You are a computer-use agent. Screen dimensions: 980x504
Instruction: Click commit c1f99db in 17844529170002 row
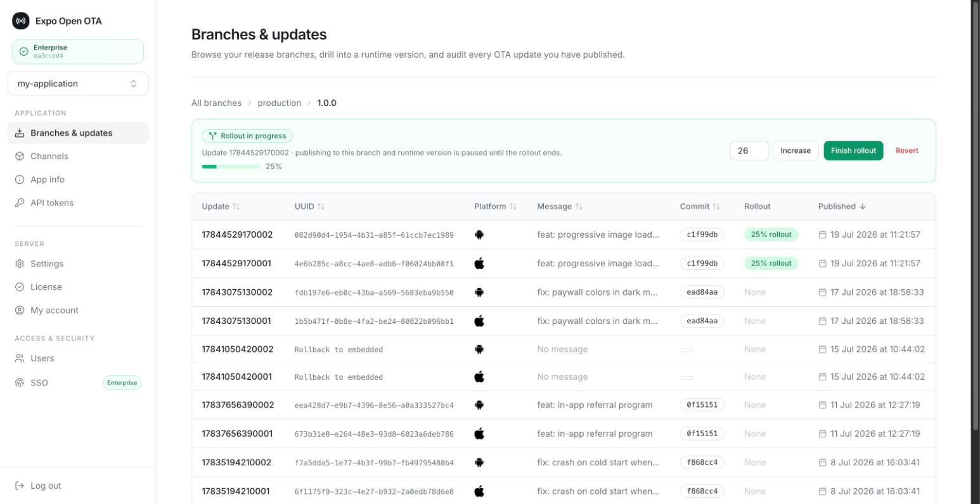tap(702, 235)
